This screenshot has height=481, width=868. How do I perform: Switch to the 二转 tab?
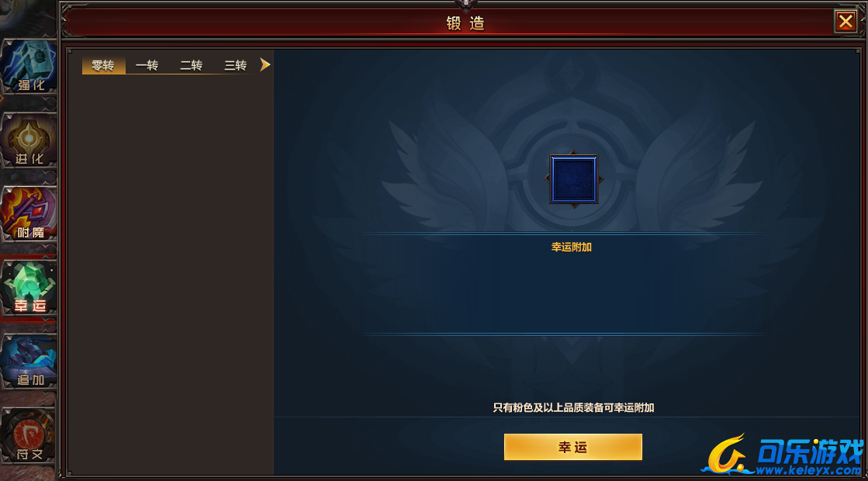(192, 65)
